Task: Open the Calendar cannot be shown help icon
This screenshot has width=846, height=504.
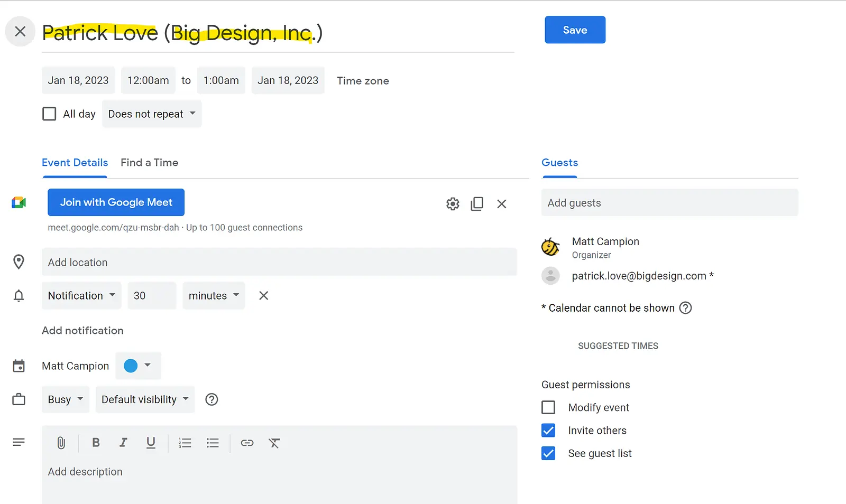Action: pos(685,308)
